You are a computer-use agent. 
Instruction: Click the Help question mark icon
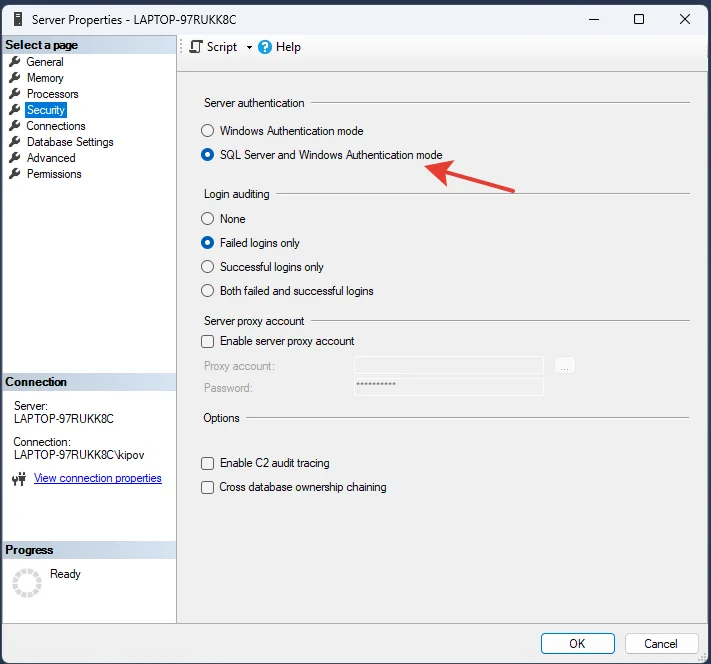pyautogui.click(x=265, y=47)
